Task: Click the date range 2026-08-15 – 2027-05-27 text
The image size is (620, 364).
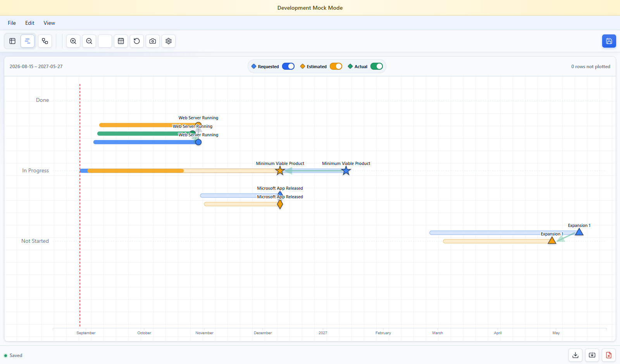Action: tap(36, 67)
